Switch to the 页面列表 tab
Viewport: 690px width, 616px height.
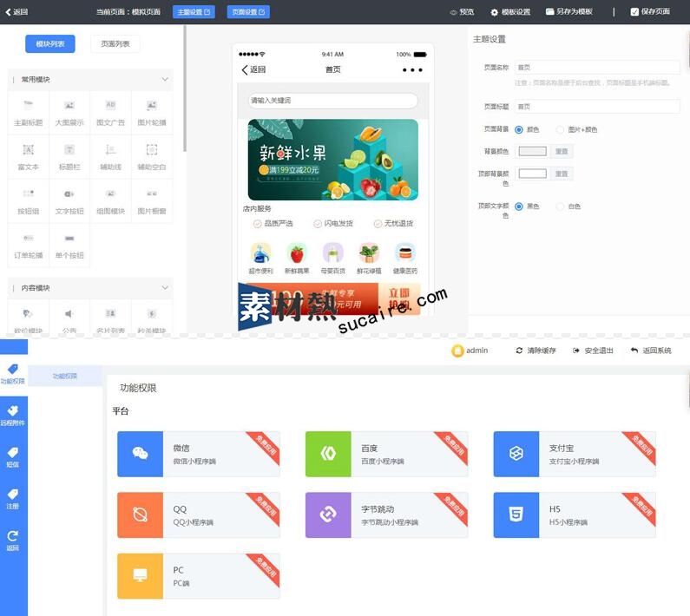pyautogui.click(x=115, y=43)
